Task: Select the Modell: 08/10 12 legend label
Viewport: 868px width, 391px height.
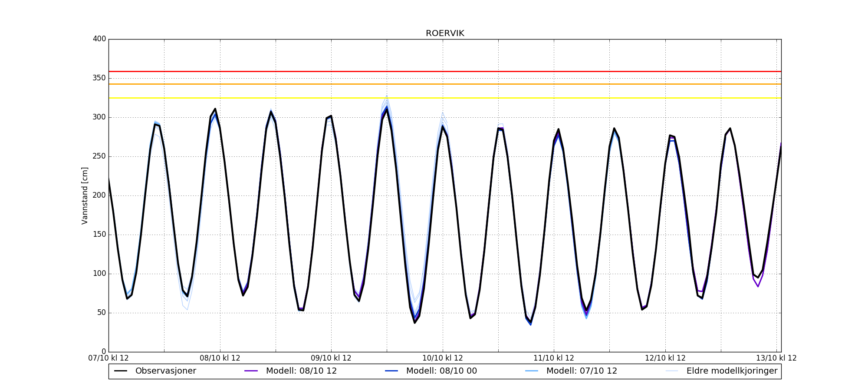Action: [x=301, y=371]
